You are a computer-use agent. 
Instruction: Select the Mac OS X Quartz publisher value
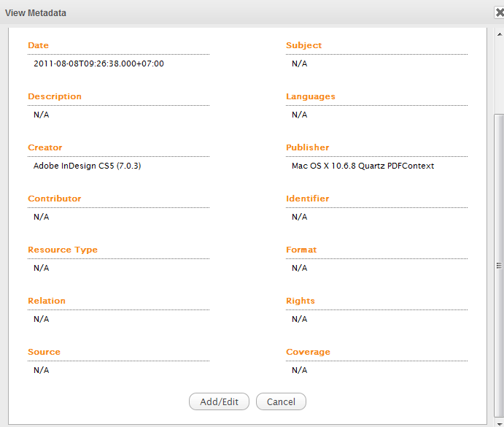point(363,166)
